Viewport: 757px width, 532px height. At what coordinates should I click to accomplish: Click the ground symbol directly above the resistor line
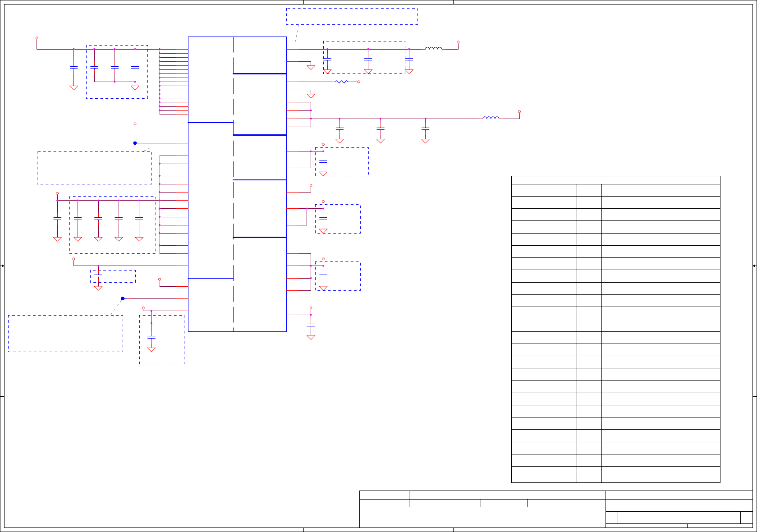point(311,67)
